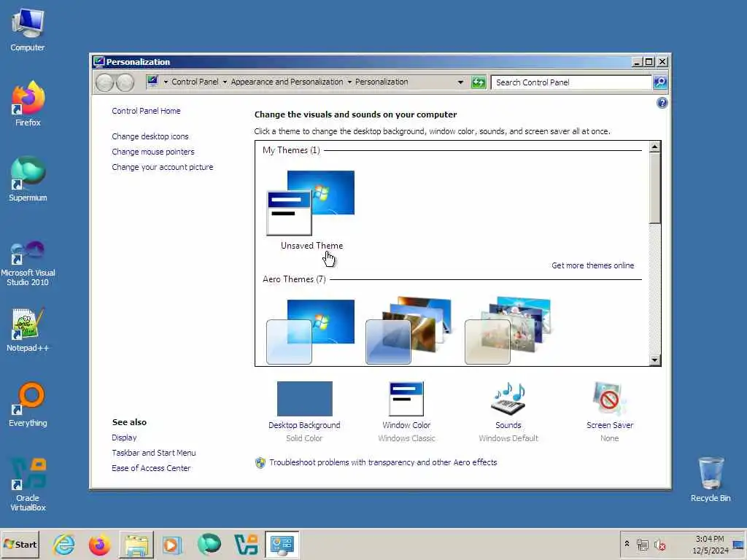Open Internet Explorer from the taskbar
The width and height of the screenshot is (747, 560).
tap(64, 544)
